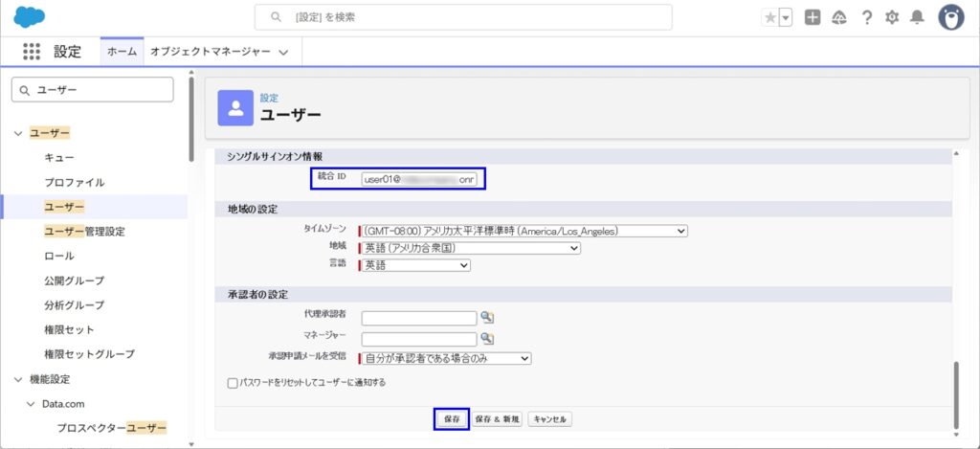The height and width of the screenshot is (449, 980).
Task: Click lookup icon next to マネージャー
Action: (x=487, y=339)
